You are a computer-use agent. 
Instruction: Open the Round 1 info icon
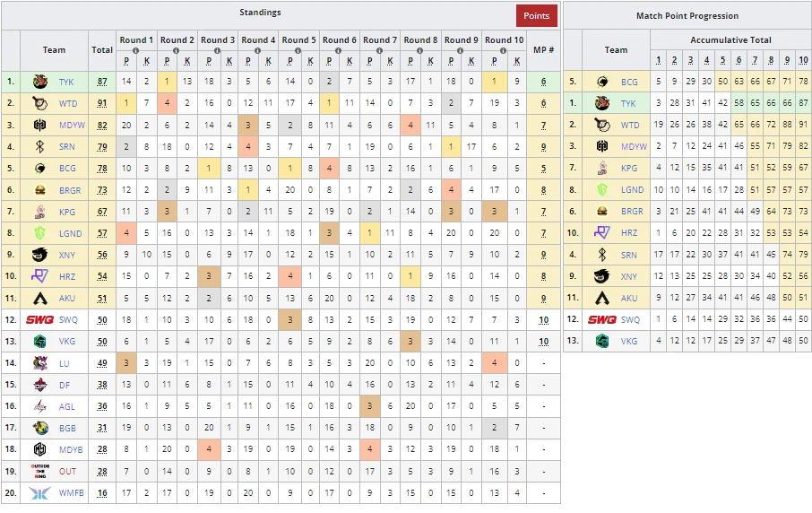(x=136, y=51)
